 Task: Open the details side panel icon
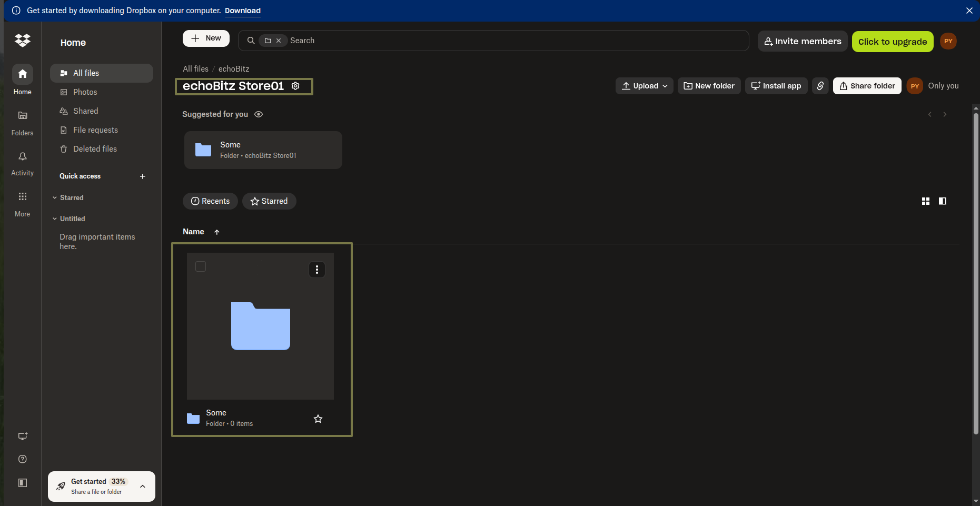click(x=943, y=201)
